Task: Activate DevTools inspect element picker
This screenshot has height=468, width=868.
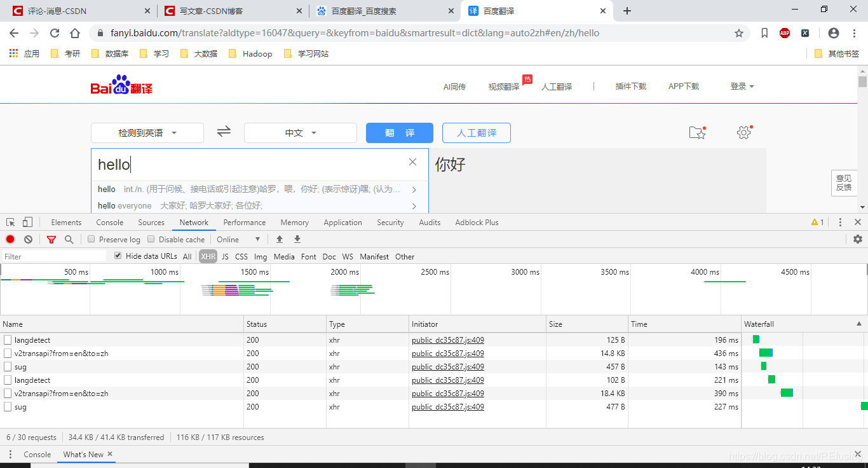Action: click(11, 222)
